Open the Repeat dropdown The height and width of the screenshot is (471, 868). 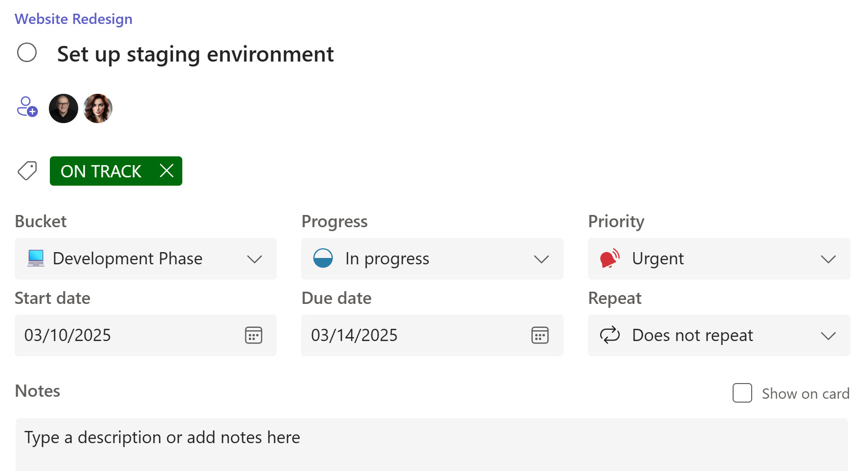[828, 335]
